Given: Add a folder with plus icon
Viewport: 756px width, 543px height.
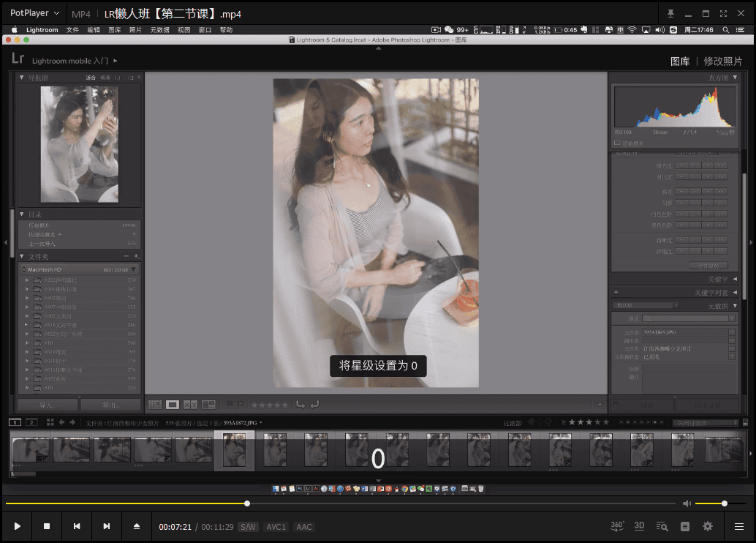Looking at the screenshot, I should pos(137,256).
